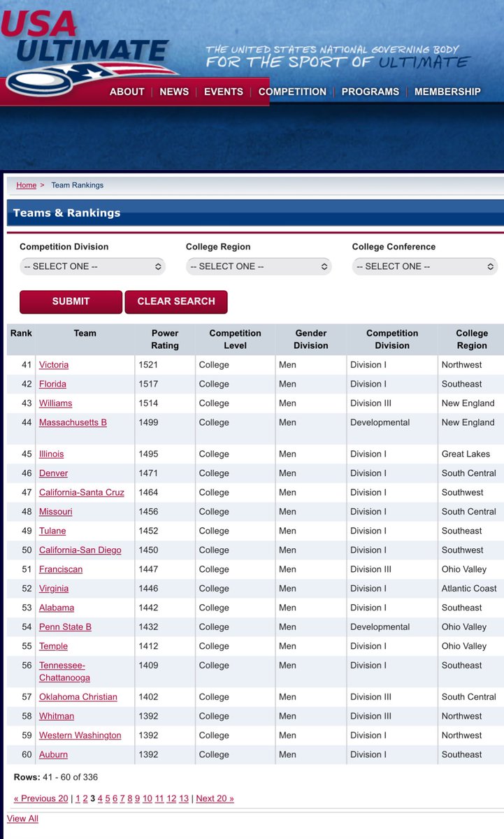Jump to results page 4
The height and width of the screenshot is (839, 504).
tap(100, 798)
